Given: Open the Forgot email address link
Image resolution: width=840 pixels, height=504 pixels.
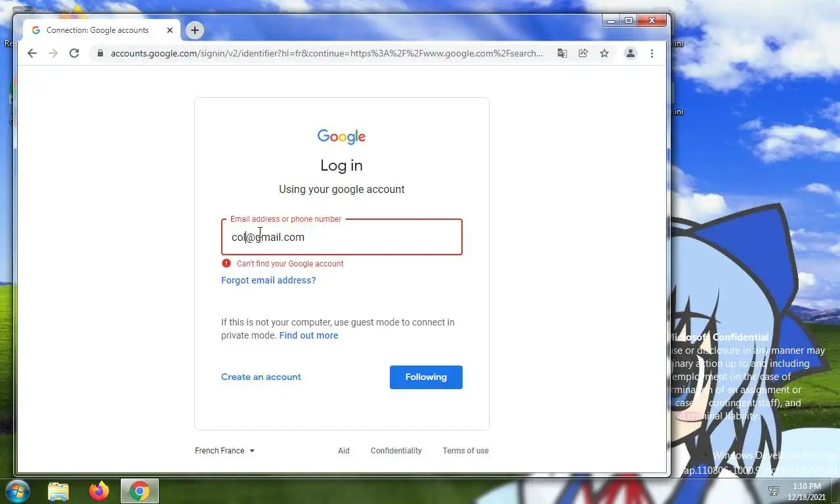Looking at the screenshot, I should [268, 280].
